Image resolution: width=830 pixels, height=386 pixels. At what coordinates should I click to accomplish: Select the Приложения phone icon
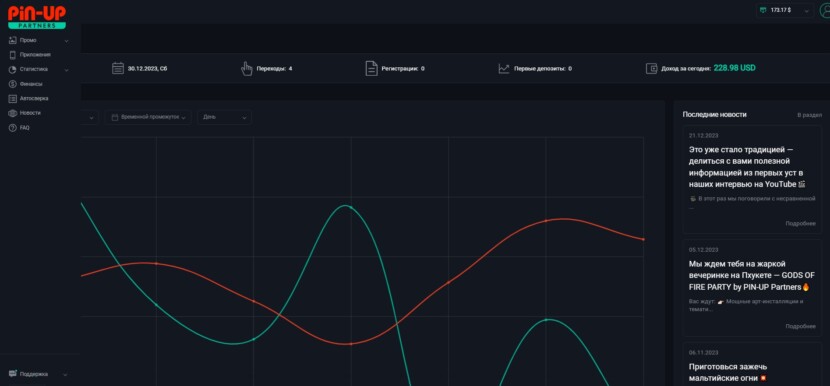pos(13,55)
